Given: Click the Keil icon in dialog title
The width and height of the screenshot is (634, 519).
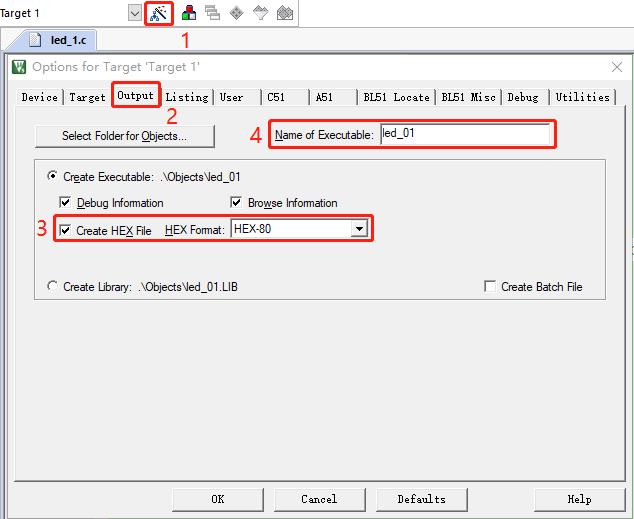Looking at the screenshot, I should 19,67.
